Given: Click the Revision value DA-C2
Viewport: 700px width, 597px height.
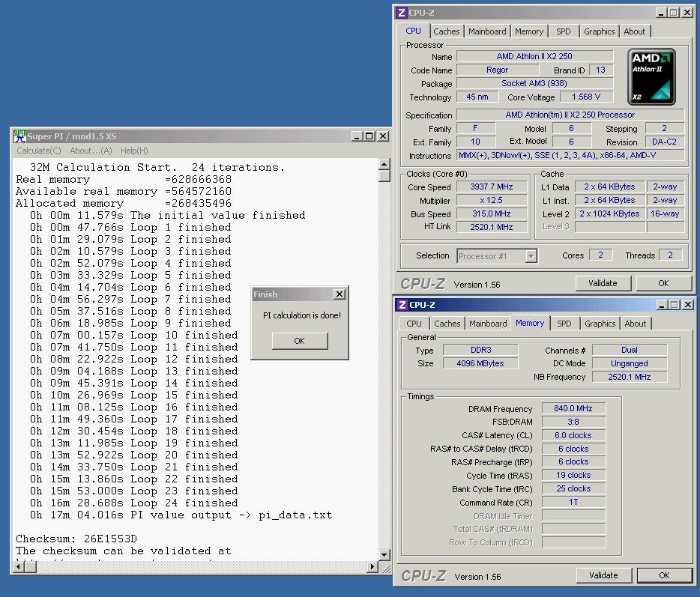Looking at the screenshot, I should tap(664, 142).
